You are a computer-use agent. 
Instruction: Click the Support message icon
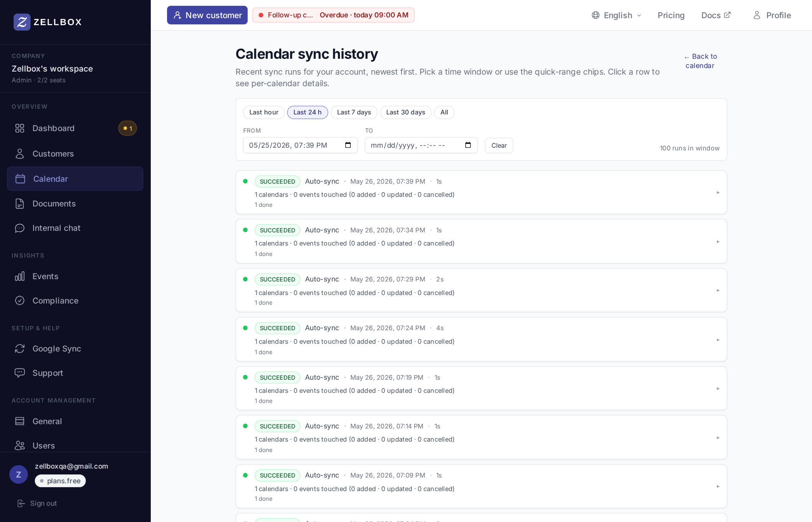click(x=20, y=373)
